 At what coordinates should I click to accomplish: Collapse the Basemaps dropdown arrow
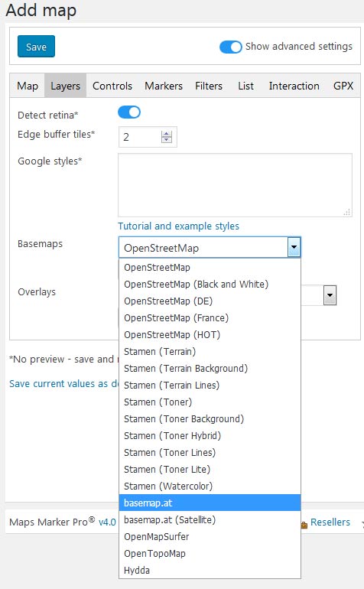coord(294,247)
